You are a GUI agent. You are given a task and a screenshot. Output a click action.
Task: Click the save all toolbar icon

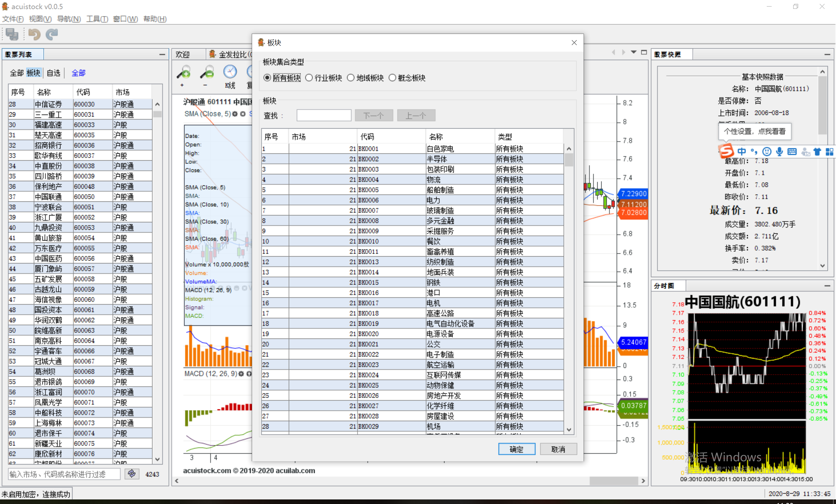pyautogui.click(x=12, y=34)
